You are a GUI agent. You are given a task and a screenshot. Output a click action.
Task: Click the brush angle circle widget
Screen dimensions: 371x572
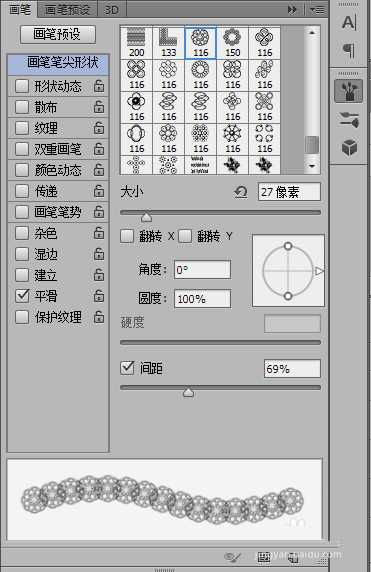288,271
